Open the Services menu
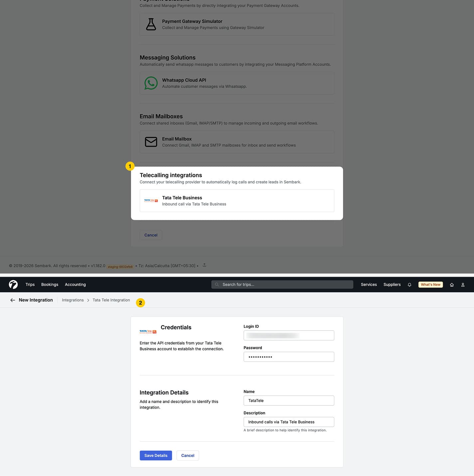Viewport: 474px width, 476px height. [369, 285]
